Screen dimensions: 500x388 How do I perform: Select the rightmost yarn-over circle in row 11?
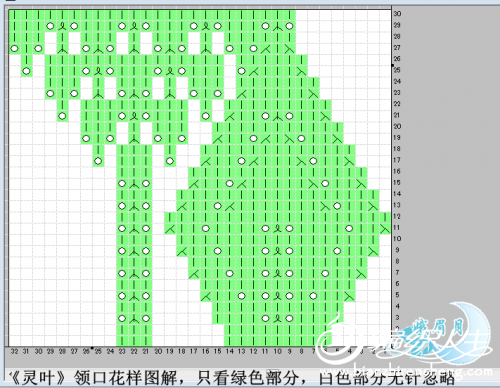(349, 229)
